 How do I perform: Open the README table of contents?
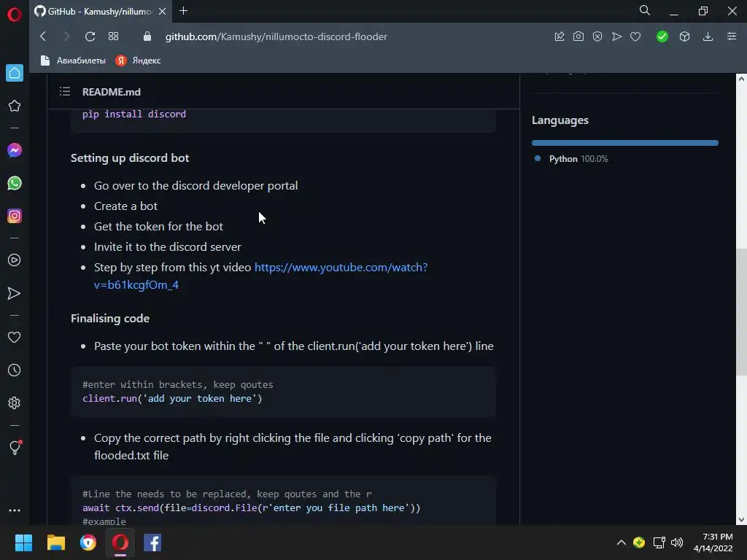click(65, 91)
